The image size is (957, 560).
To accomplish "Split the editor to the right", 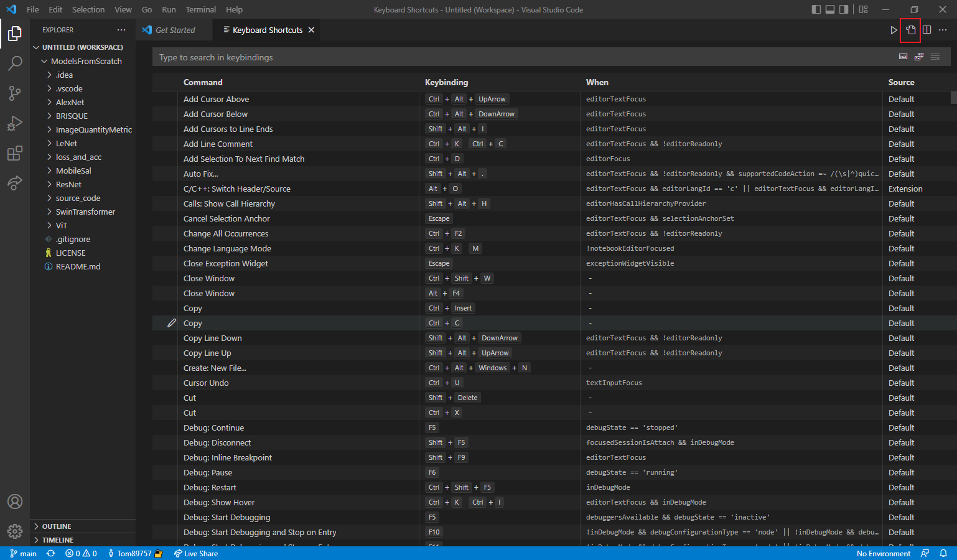I will (927, 30).
